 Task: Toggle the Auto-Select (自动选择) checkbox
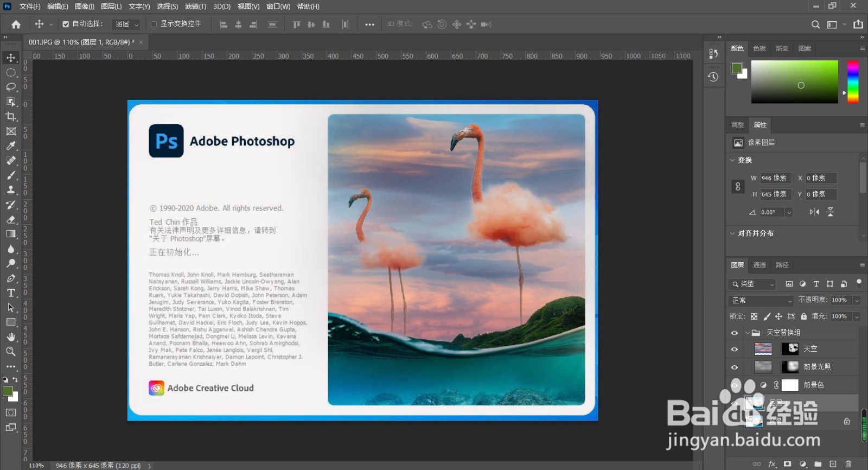coord(66,24)
